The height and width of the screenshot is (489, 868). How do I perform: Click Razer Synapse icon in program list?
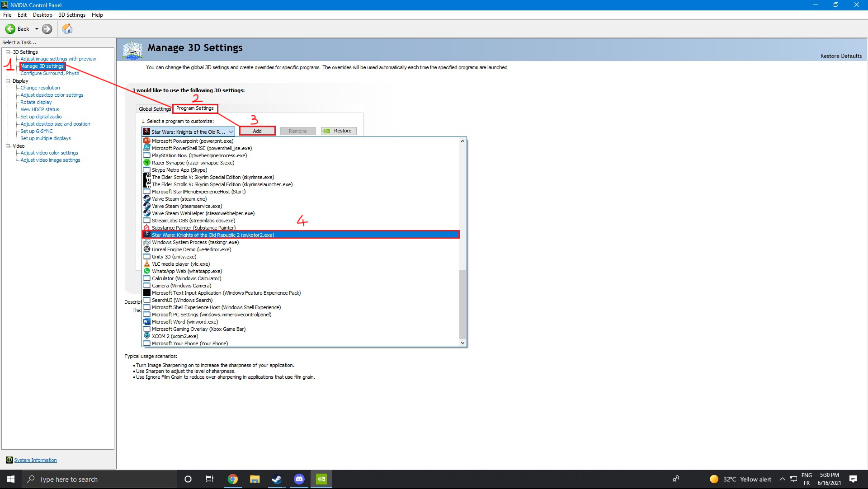pos(146,163)
